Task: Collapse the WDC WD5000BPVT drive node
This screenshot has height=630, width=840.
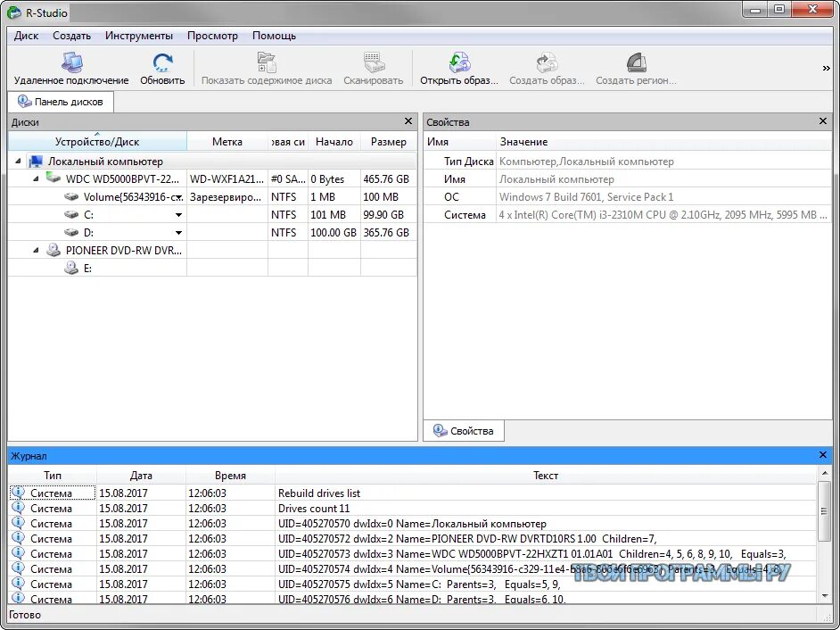Action: click(36, 178)
